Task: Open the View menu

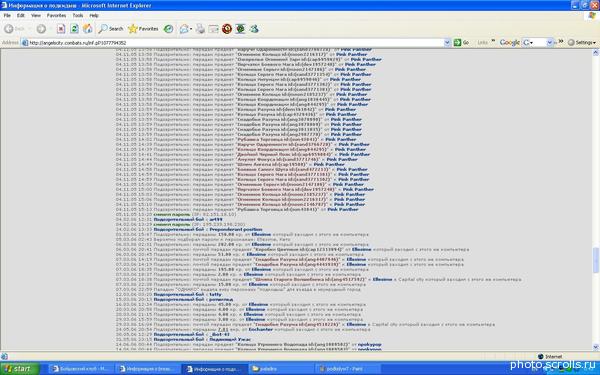Action: (x=36, y=15)
